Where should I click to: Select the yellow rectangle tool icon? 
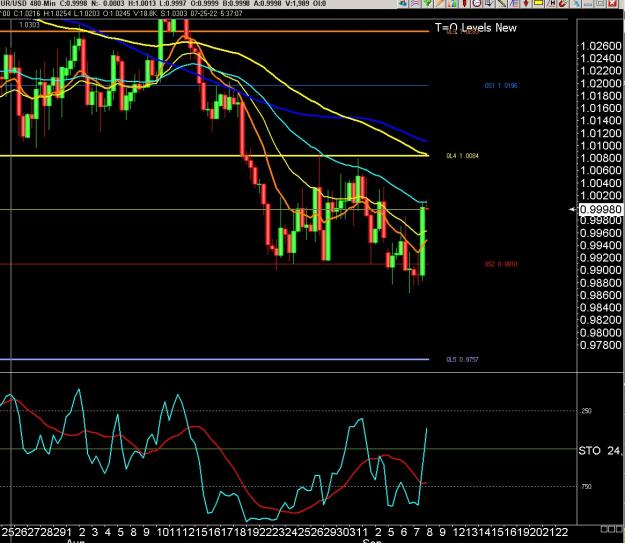[539, 3]
